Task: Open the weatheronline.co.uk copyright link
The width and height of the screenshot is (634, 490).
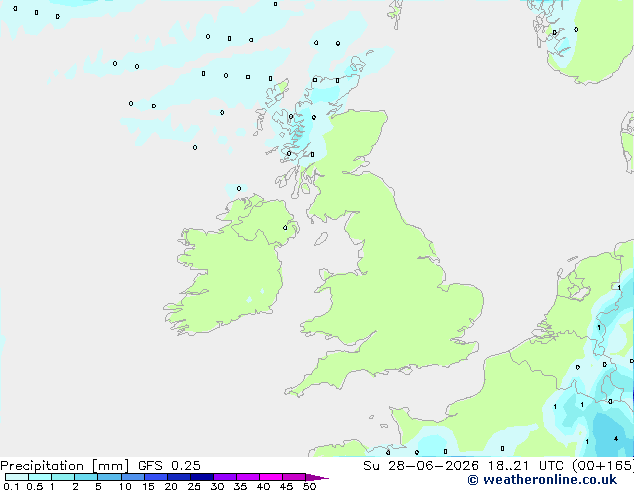Action: [x=542, y=480]
